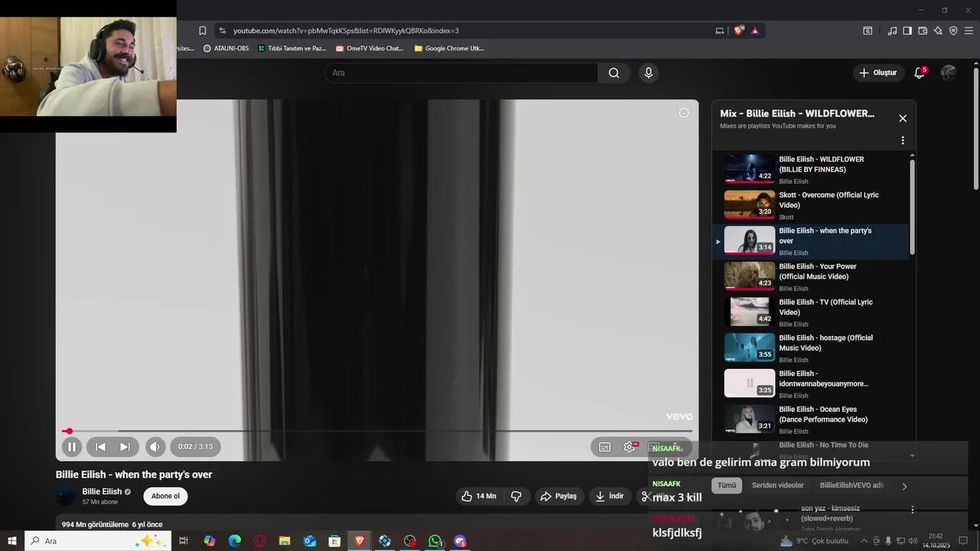This screenshot has height=551, width=980.
Task: Bookmark the page with the bookmark icon
Action: coord(202,31)
